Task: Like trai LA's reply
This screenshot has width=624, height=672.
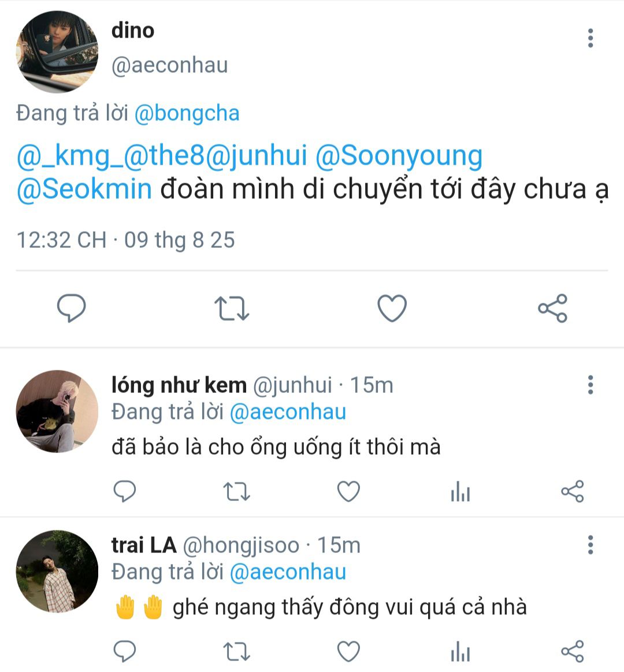Action: pos(348,652)
